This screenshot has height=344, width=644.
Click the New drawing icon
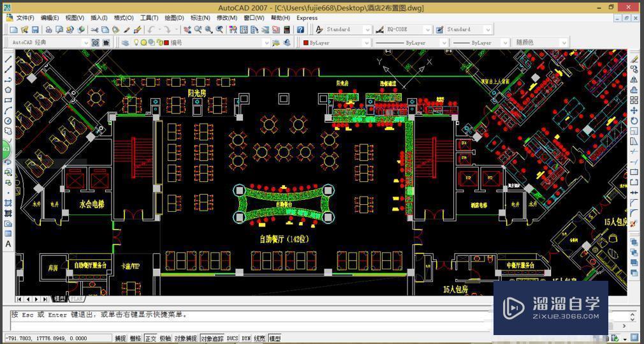[14, 29]
